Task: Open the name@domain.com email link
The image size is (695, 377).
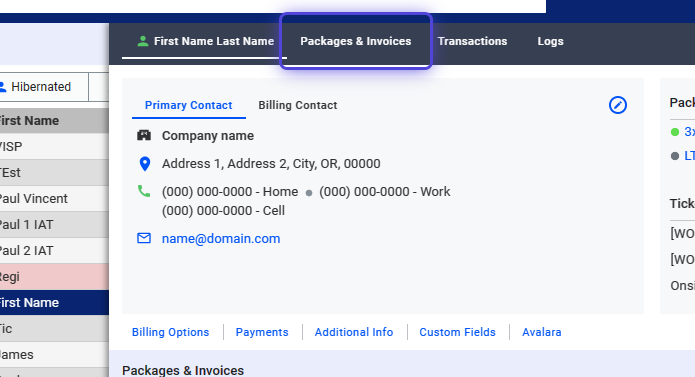Action: point(221,238)
